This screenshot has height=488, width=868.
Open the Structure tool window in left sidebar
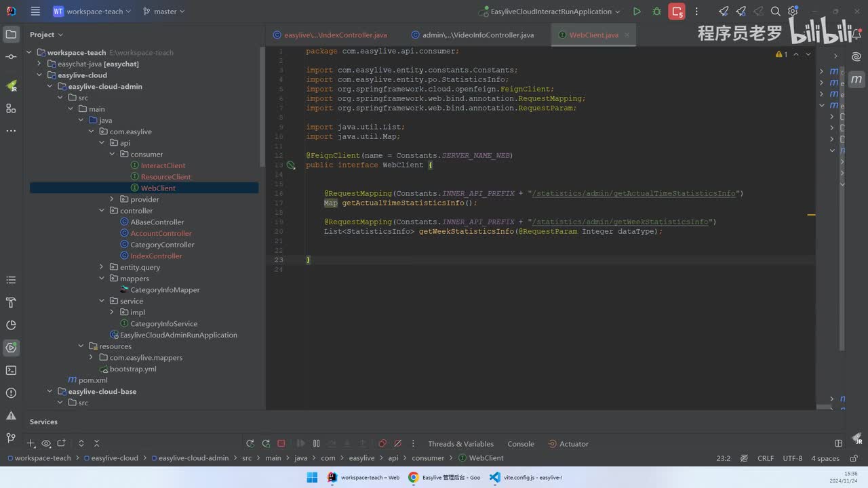11,108
